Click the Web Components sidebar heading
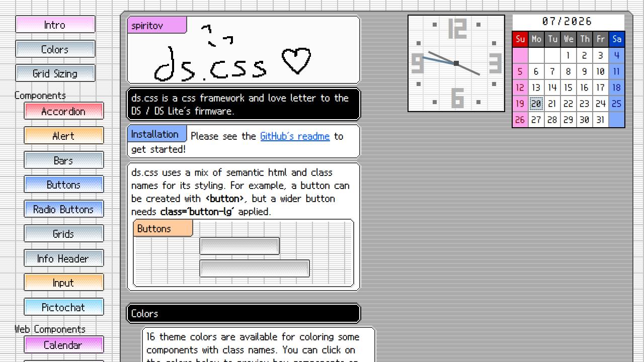 (x=50, y=329)
